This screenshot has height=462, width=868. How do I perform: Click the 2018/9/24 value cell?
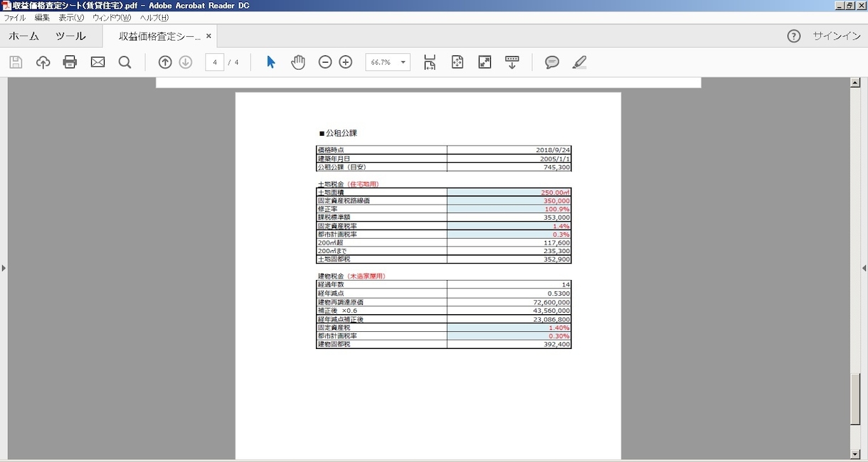pyautogui.click(x=509, y=150)
